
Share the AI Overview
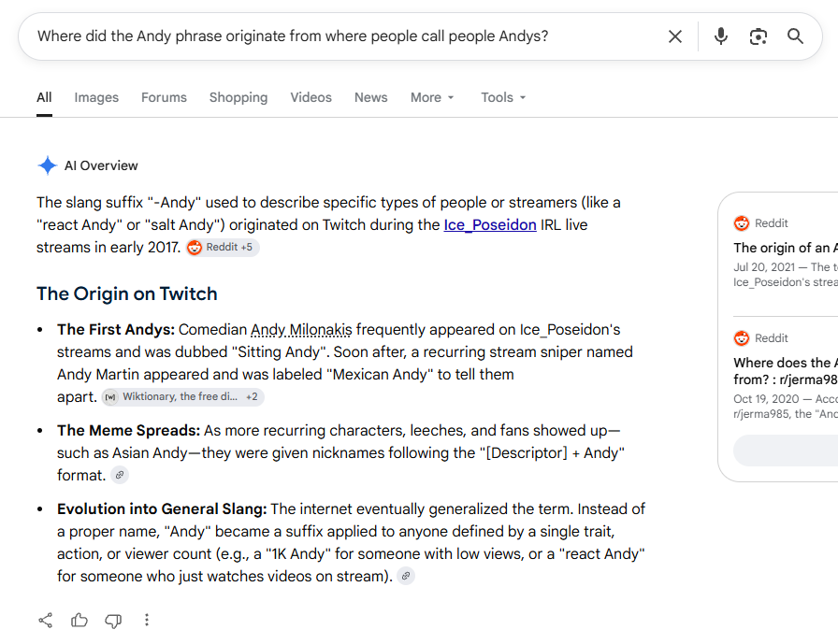(x=46, y=620)
